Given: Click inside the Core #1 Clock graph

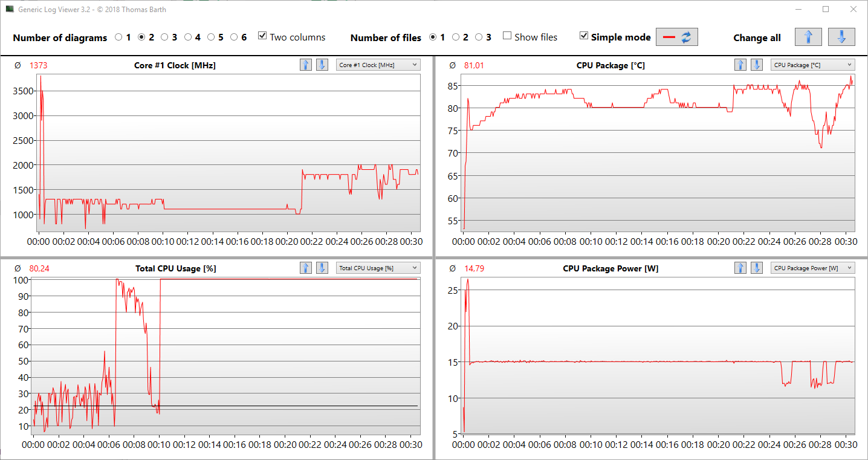Looking at the screenshot, I should pos(228,152).
